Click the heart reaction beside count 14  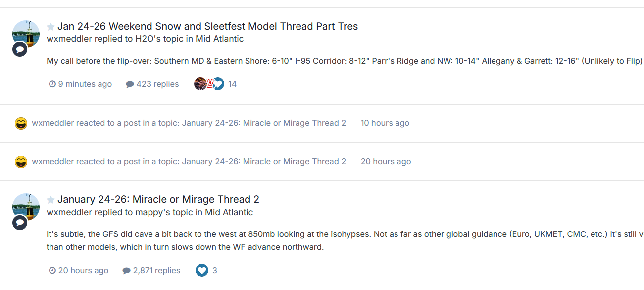click(x=218, y=84)
